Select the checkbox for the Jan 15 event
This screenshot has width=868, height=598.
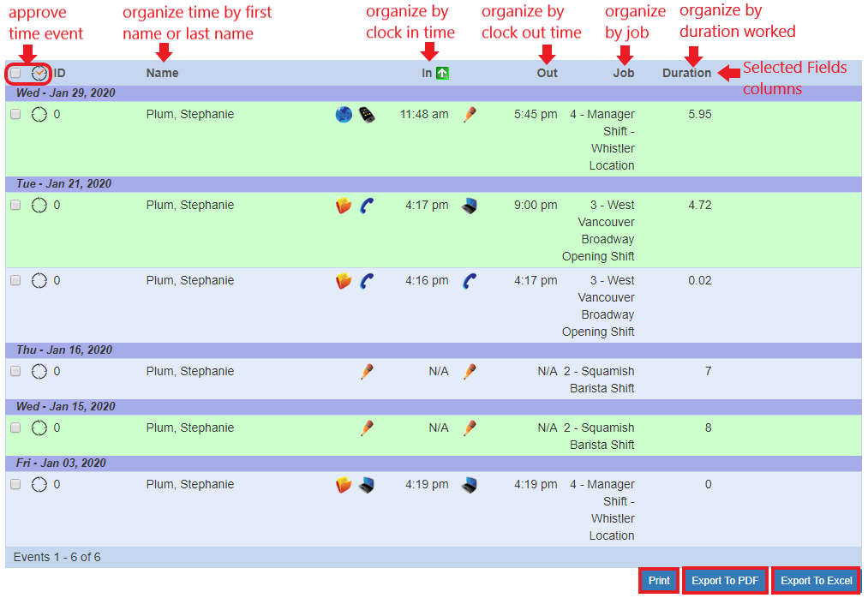pyautogui.click(x=15, y=428)
